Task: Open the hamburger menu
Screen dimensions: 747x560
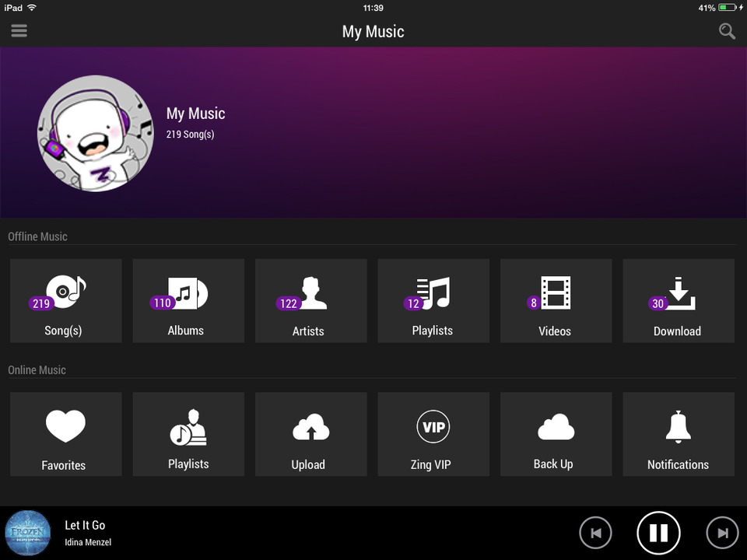Action: pyautogui.click(x=19, y=31)
